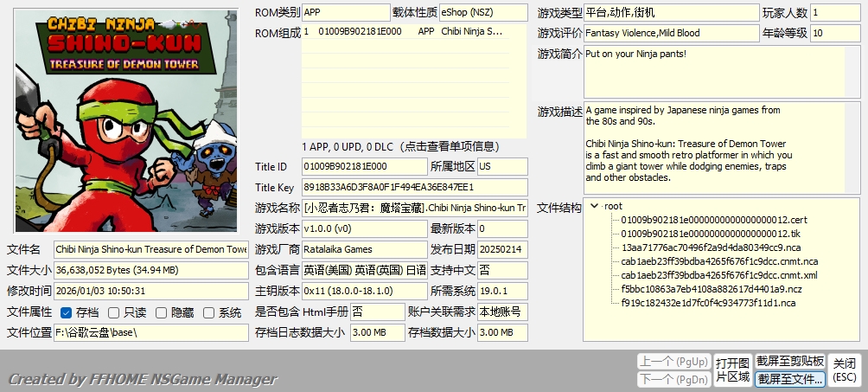Image resolution: width=868 pixels, height=392 pixels.
Task: Click the Title Key field
Action: 414,187
